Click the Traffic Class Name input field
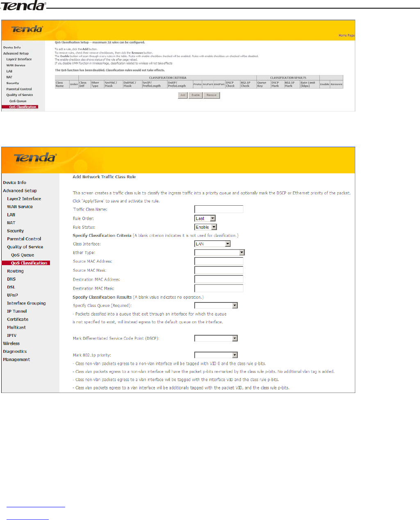 219,209
